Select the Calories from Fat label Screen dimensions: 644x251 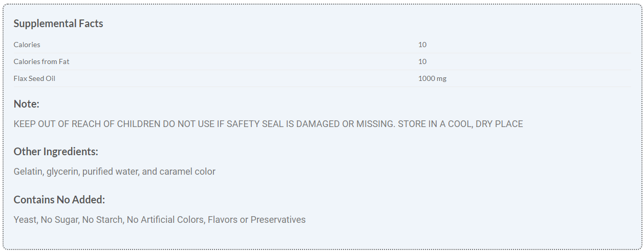41,61
